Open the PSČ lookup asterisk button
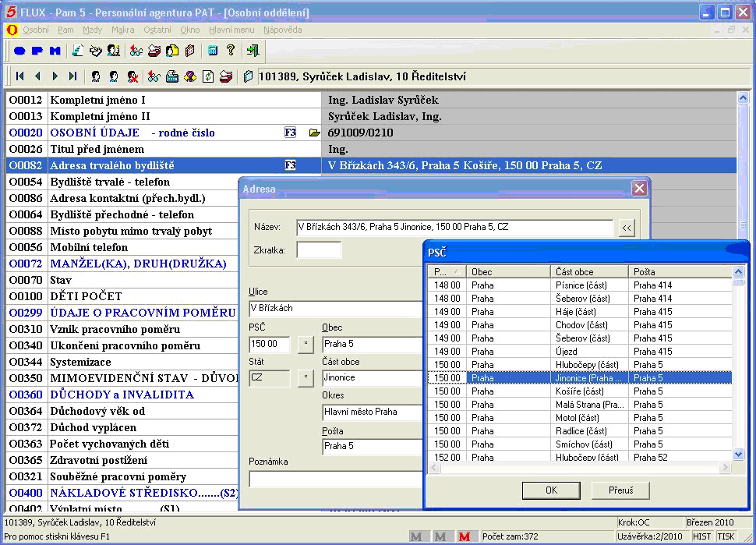Viewport: 756px width, 545px height. pos(306,344)
